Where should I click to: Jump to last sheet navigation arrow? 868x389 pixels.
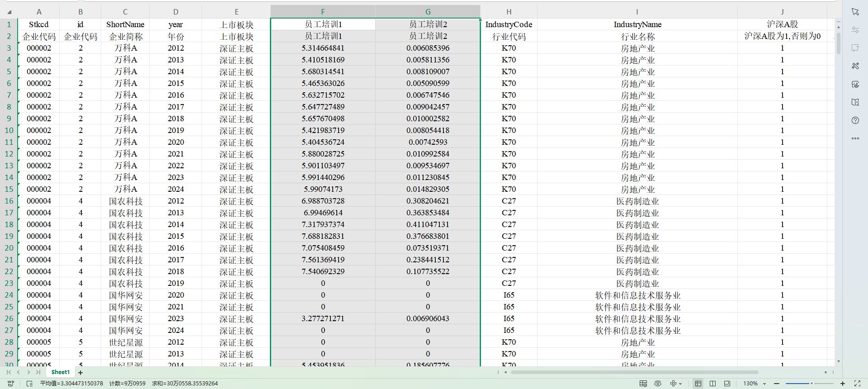(38, 372)
